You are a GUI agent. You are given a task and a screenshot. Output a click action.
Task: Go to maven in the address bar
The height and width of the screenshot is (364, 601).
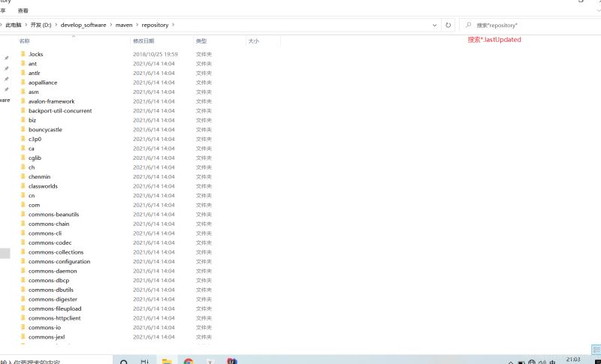[x=124, y=25]
